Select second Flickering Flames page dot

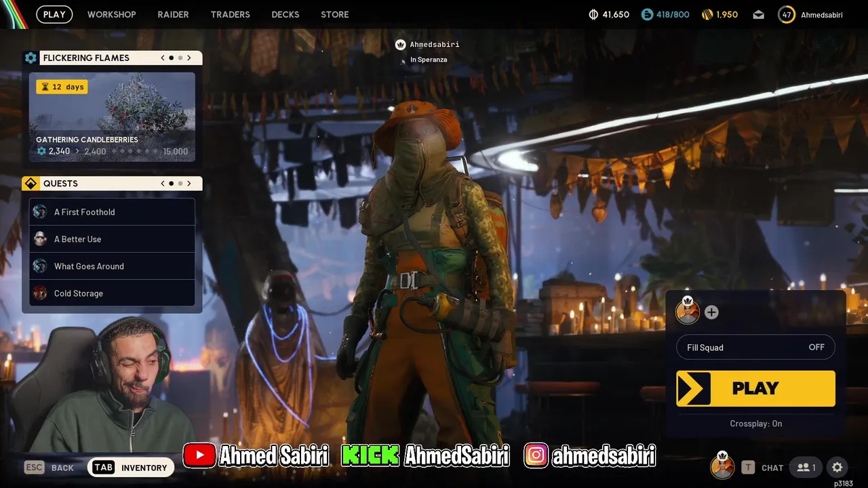tap(180, 58)
